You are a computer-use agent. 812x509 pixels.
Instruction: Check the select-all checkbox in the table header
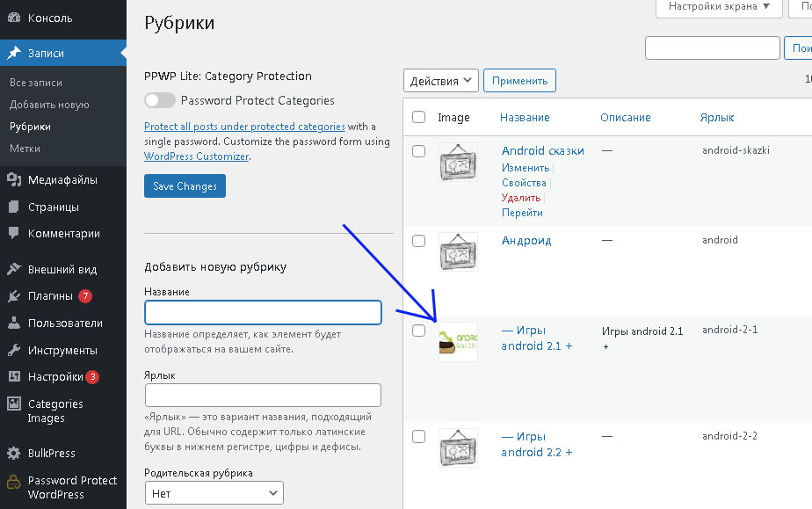[419, 116]
